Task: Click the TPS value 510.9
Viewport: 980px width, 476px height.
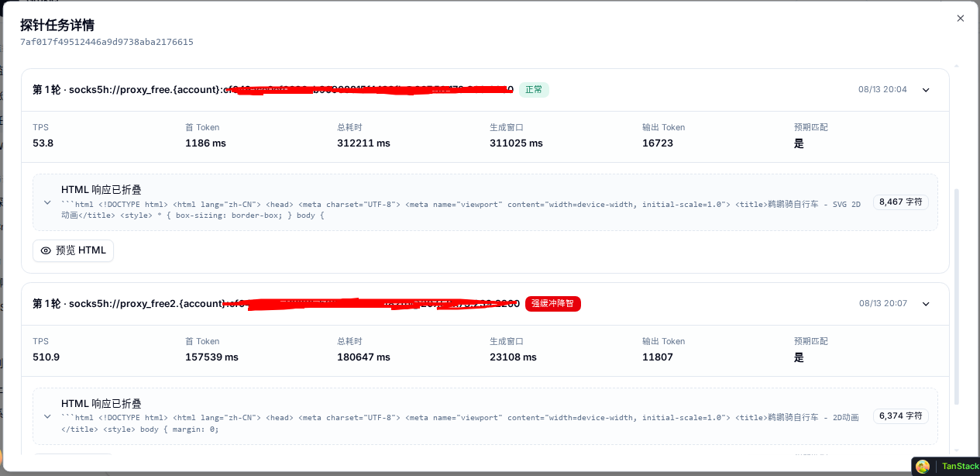Action: click(x=46, y=357)
